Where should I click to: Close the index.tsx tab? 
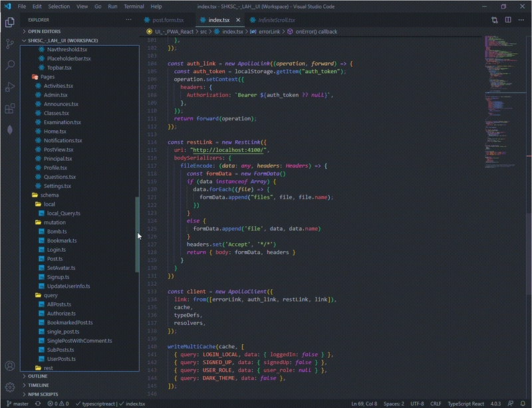click(238, 20)
